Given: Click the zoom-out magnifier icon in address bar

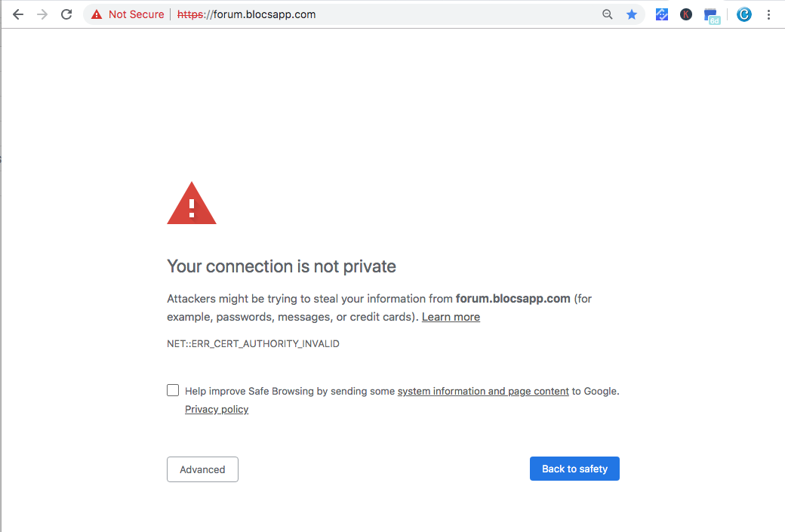Looking at the screenshot, I should pyautogui.click(x=608, y=14).
